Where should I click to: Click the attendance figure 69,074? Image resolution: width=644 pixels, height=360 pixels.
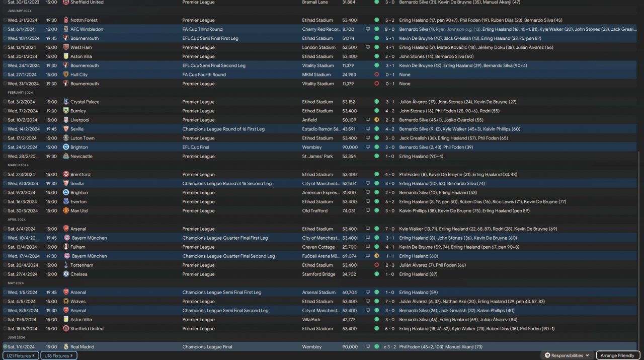(x=349, y=256)
